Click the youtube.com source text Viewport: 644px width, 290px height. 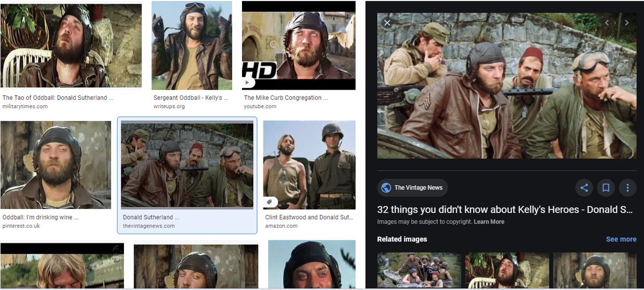(x=260, y=106)
